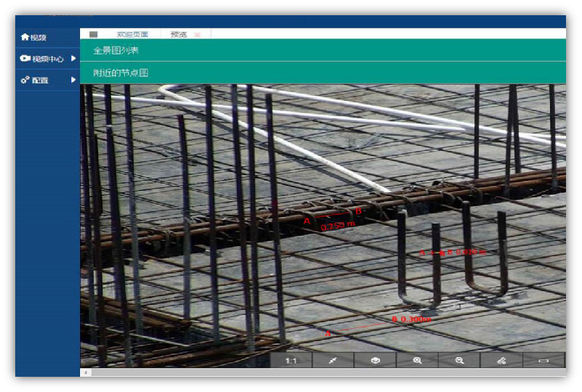Viewport: 582px width, 392px height.
Task: Click the fit-to-screen collapse arrows icon
Action: click(333, 360)
